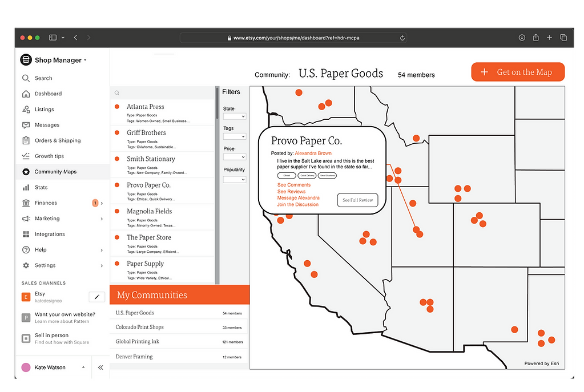Open the Kate Watson account menu arrow
Image resolution: width=584 pixels, height=392 pixels.
[83, 367]
